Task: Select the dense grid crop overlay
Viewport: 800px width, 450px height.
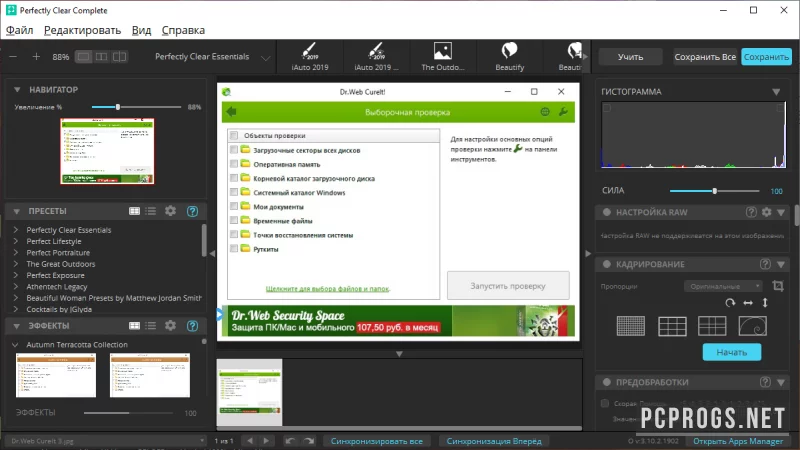Action: pos(631,326)
